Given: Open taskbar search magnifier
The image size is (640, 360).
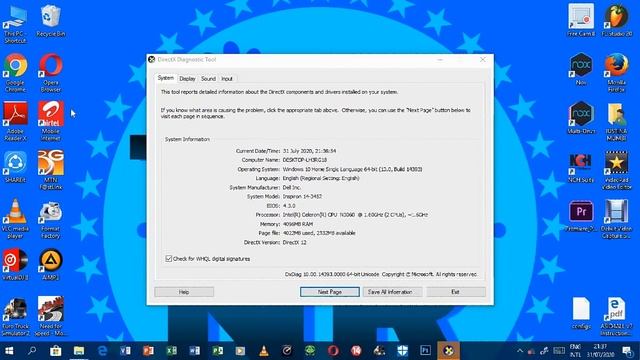Looking at the screenshot, I should click(x=32, y=351).
